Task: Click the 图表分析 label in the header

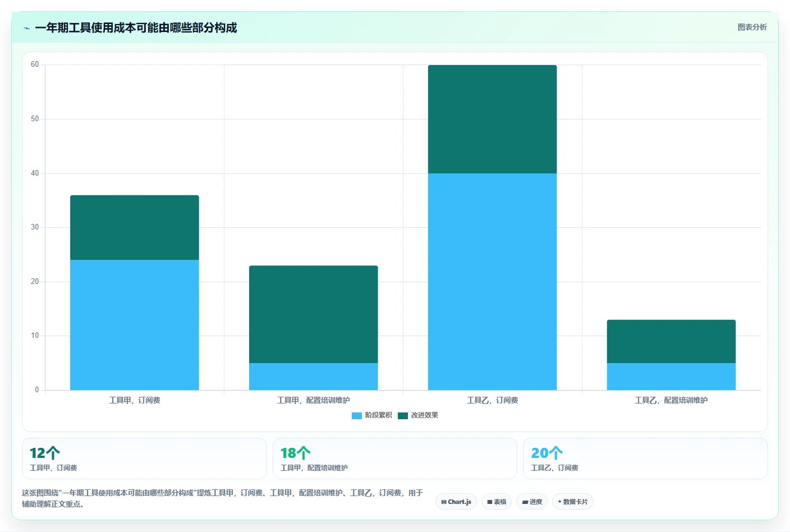Action: pyautogui.click(x=752, y=27)
